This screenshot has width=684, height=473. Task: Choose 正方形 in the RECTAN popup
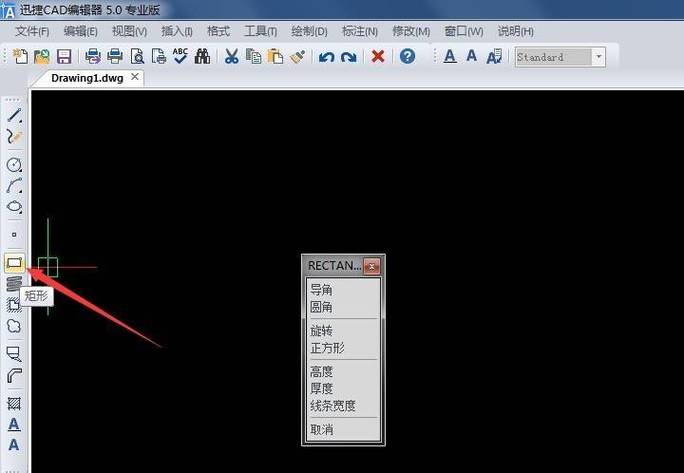(x=327, y=348)
